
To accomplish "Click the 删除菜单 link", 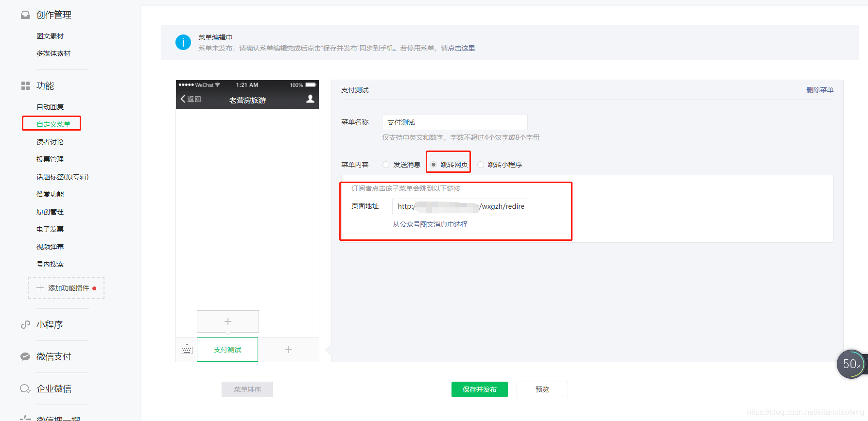I will tap(819, 90).
